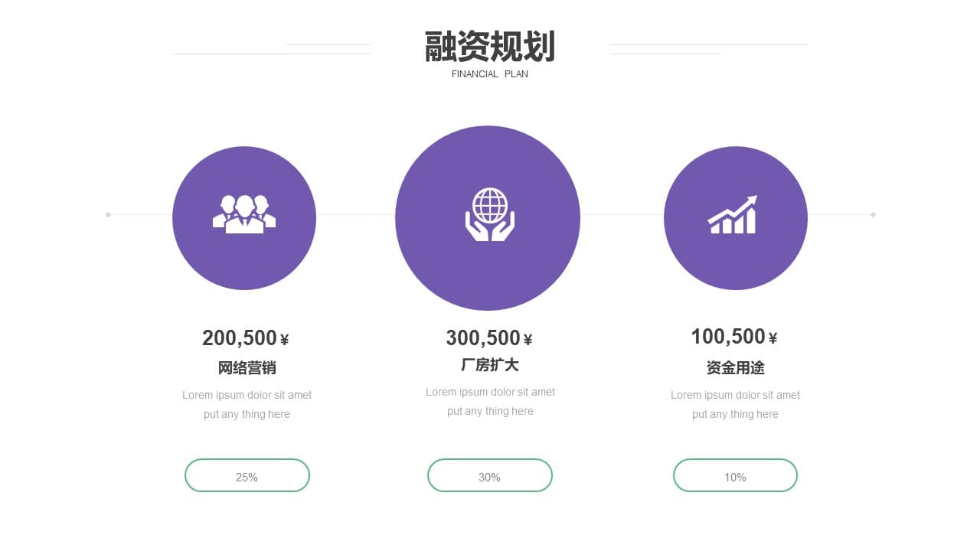Click the three-people team icon
980x551 pixels.
tap(244, 214)
